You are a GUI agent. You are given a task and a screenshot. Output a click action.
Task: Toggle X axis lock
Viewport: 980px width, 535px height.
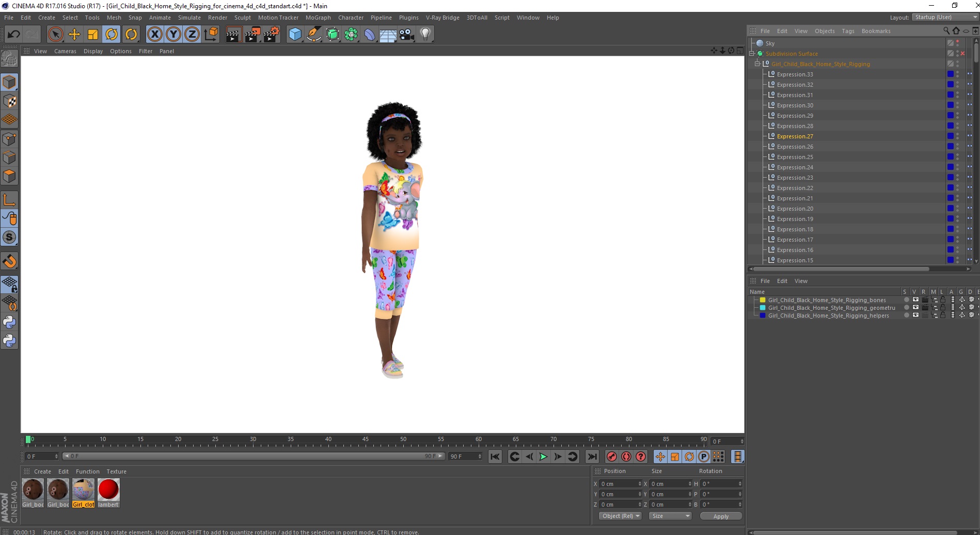click(x=154, y=35)
